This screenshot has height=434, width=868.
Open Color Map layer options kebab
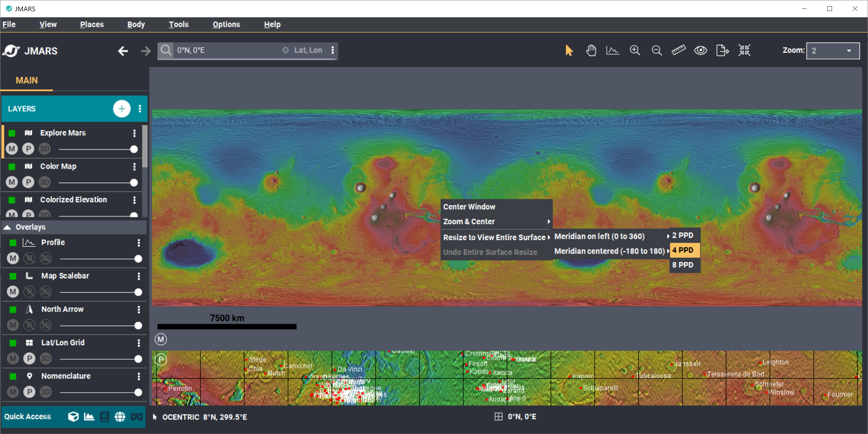tap(135, 166)
